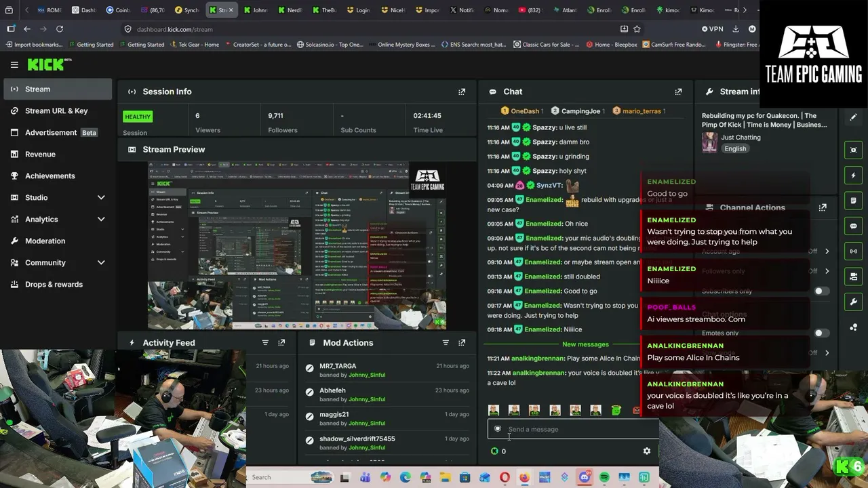Toggle the lightning bolt activity widget
868x488 pixels.
[x=853, y=176]
